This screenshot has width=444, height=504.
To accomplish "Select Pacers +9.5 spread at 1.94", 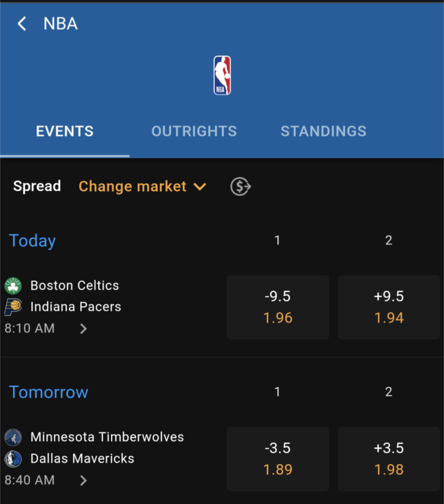I will (388, 307).
